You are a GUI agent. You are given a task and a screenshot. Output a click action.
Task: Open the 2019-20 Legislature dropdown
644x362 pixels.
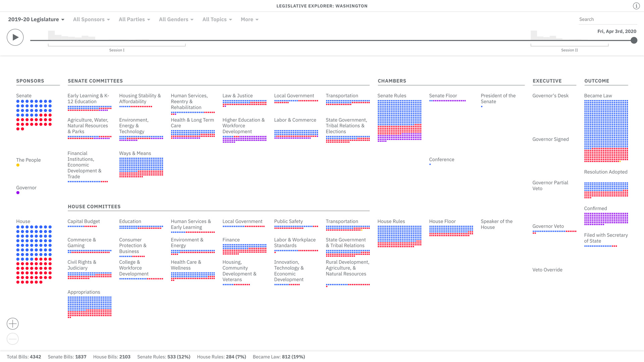pyautogui.click(x=36, y=19)
